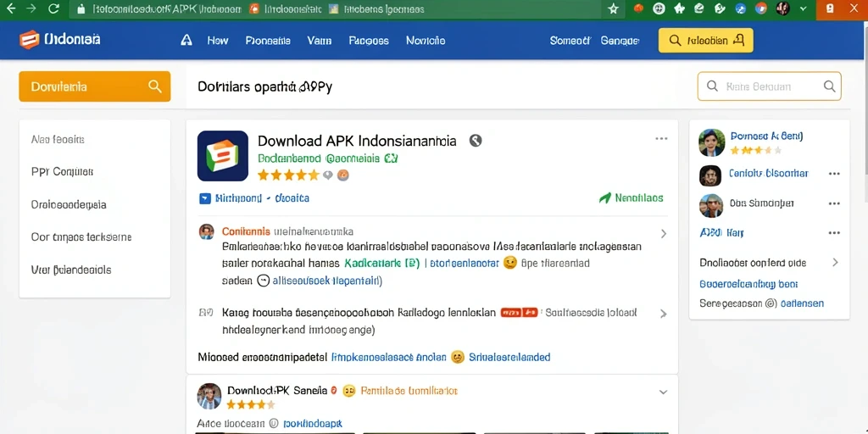
Task: Click the orange Doruileinia button
Action: coord(95,86)
